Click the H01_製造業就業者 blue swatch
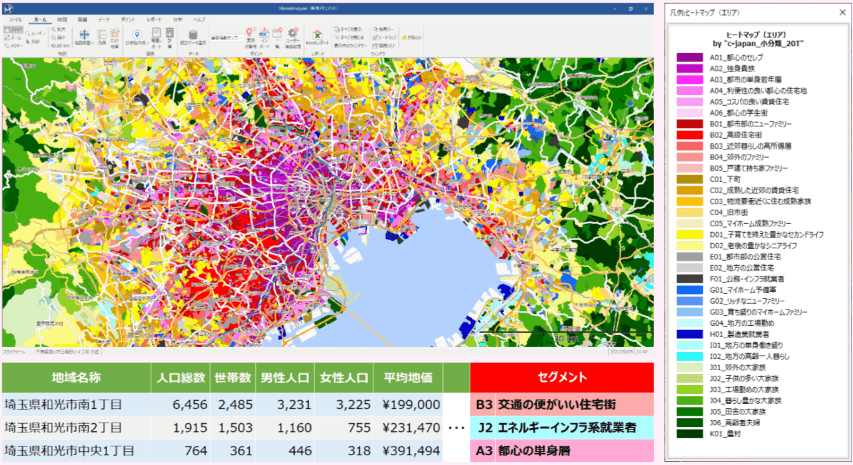The image size is (853, 465). (x=689, y=334)
